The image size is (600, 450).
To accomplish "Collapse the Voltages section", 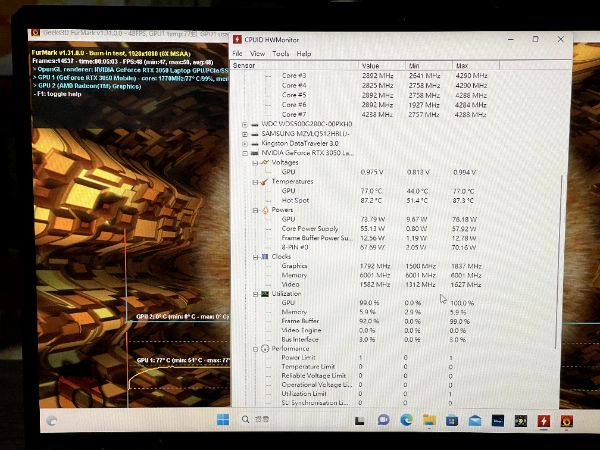I will pos(255,163).
